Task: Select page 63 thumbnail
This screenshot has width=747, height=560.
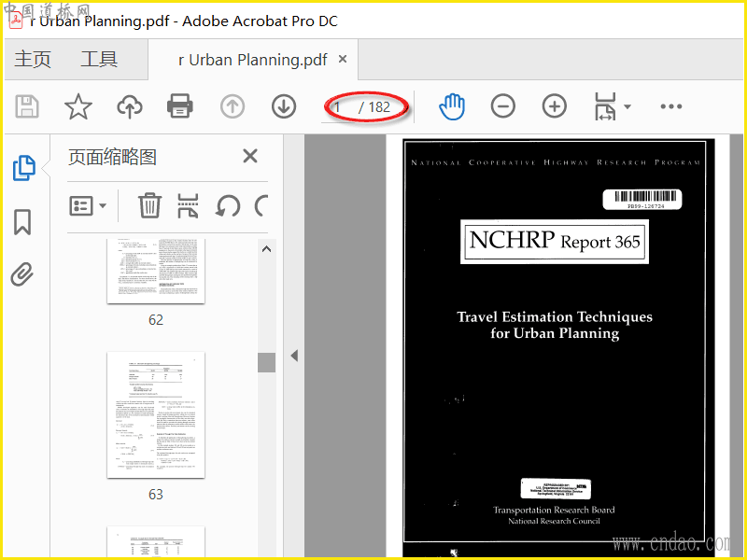Action: (x=156, y=414)
